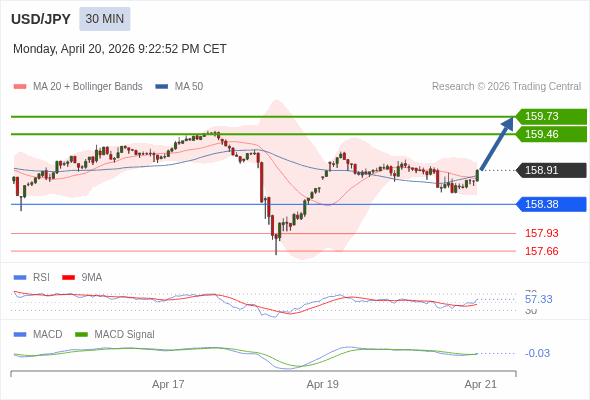Click the 30 MIN timeframe badge
The width and height of the screenshot is (590, 400).
[x=105, y=19]
